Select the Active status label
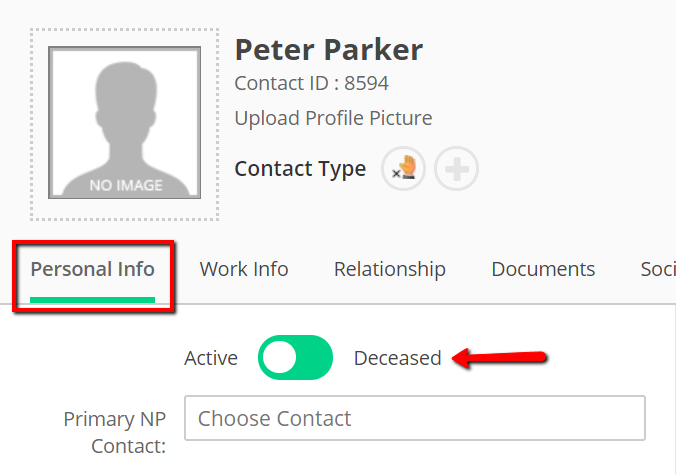Image resolution: width=676 pixels, height=474 pixels. (211, 358)
